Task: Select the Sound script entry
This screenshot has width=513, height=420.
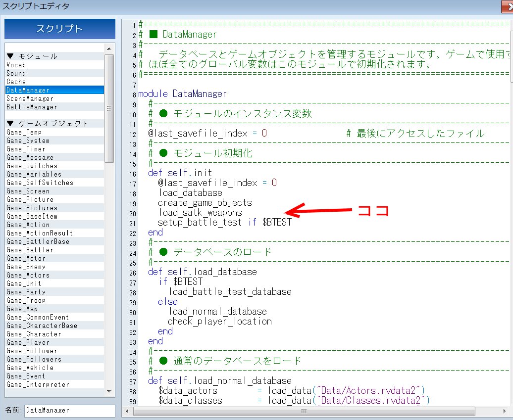Action: coord(16,73)
